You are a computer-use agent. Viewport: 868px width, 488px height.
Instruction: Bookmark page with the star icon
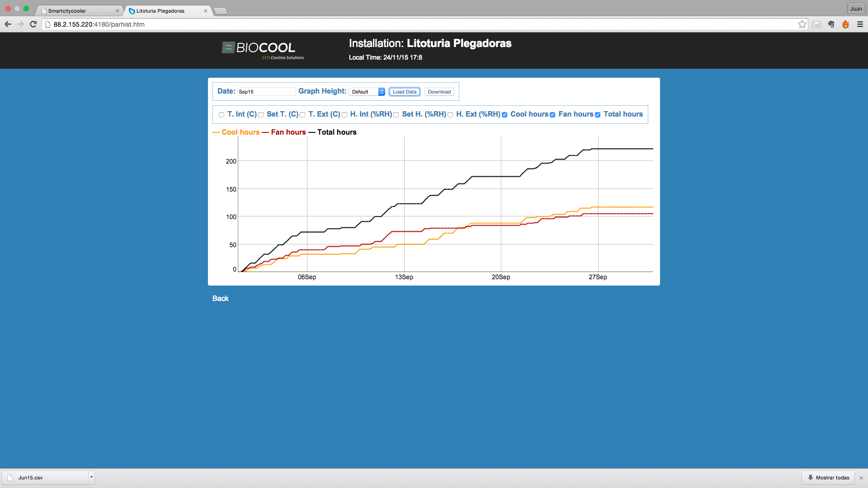[x=802, y=24]
